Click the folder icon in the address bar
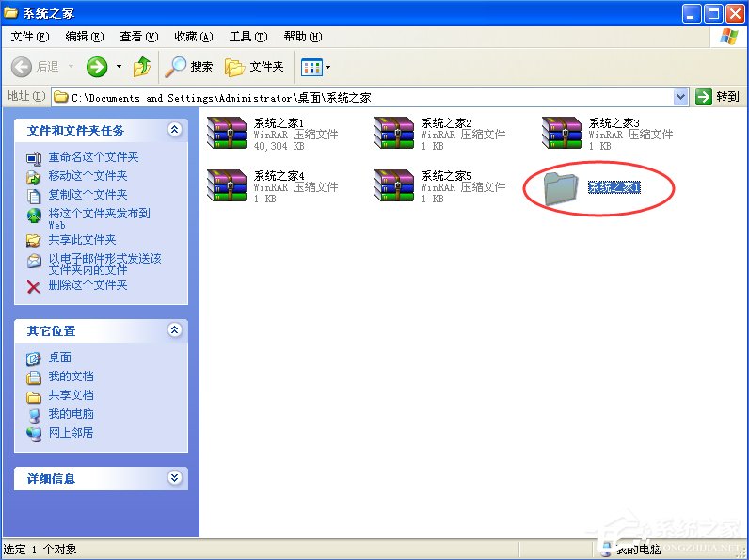 (60, 97)
